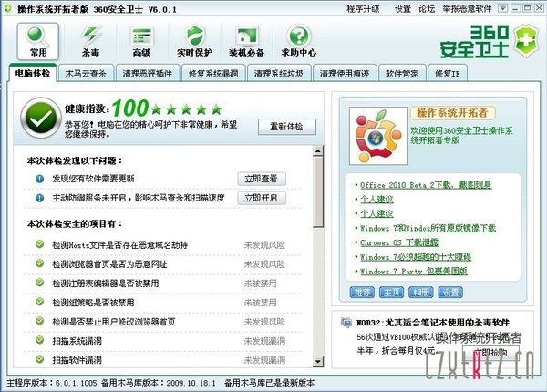This screenshot has width=547, height=392.
Task: Click the 重新体检 button
Action: [287, 127]
